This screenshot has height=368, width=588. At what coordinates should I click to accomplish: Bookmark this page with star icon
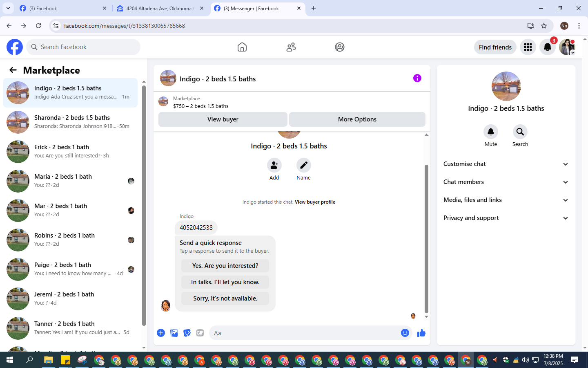pyautogui.click(x=544, y=26)
